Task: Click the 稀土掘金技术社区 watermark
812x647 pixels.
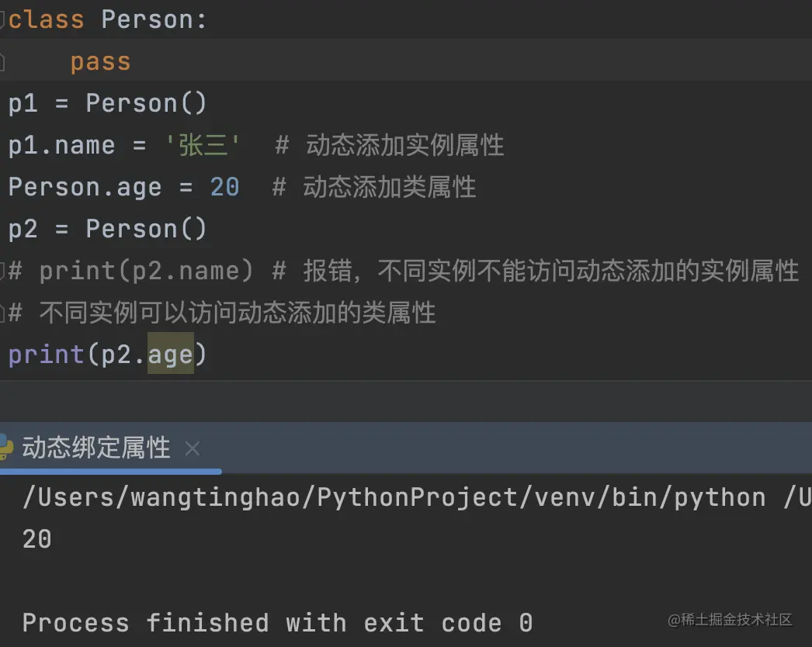Action: tap(730, 620)
